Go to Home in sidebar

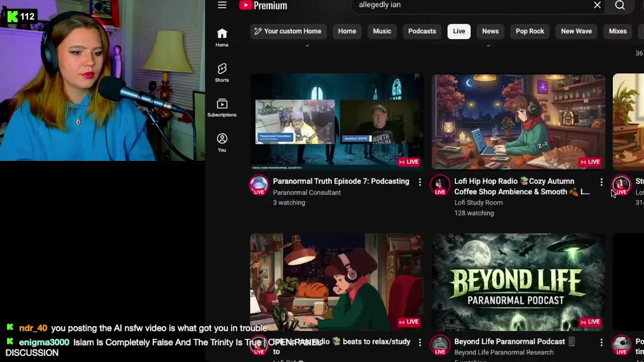(222, 38)
